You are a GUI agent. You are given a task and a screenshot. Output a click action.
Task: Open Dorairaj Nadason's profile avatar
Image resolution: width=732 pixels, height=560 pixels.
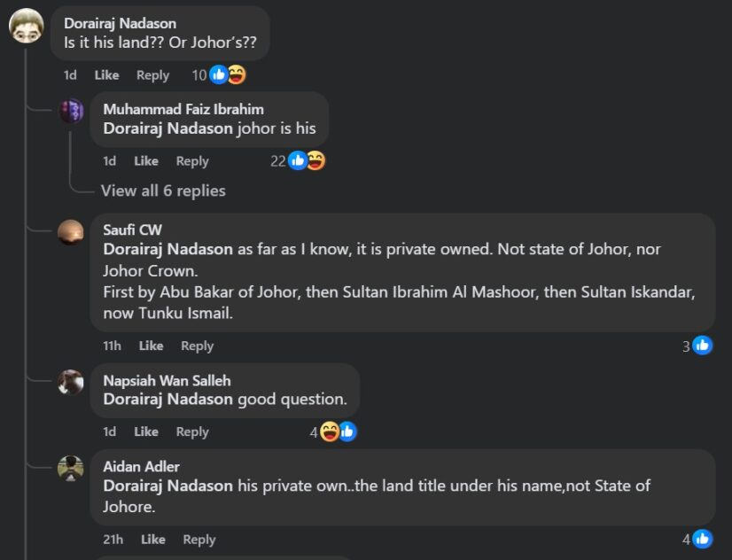27,26
